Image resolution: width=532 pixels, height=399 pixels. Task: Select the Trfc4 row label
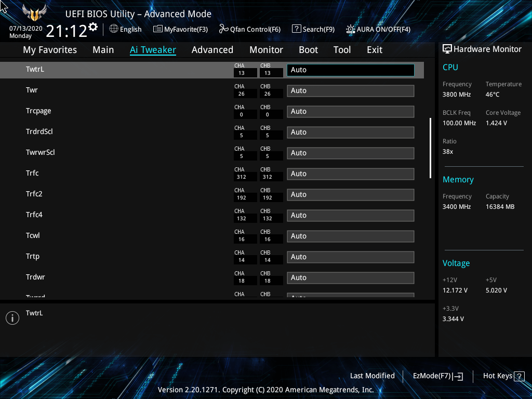(x=34, y=215)
